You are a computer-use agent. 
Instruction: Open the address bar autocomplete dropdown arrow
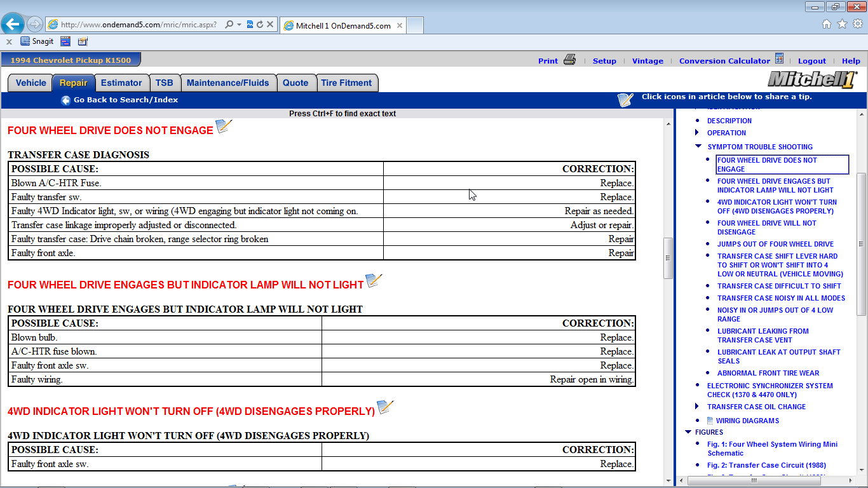click(239, 25)
